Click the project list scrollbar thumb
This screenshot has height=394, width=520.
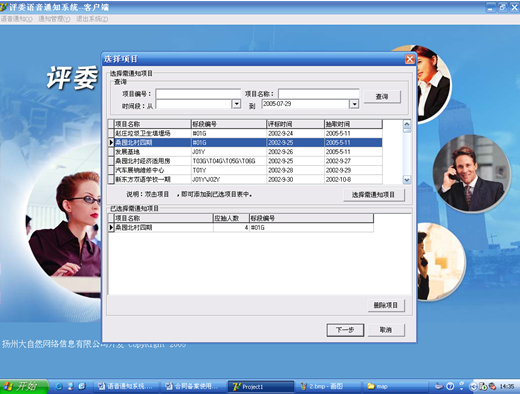(x=407, y=130)
